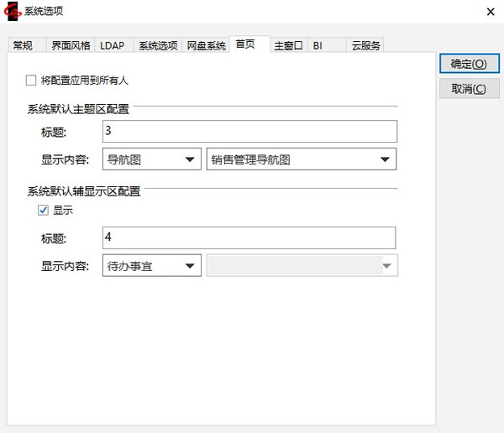This screenshot has height=433, width=504.
Task: Enable 将配置应用到所有人 checkbox
Action: point(31,81)
